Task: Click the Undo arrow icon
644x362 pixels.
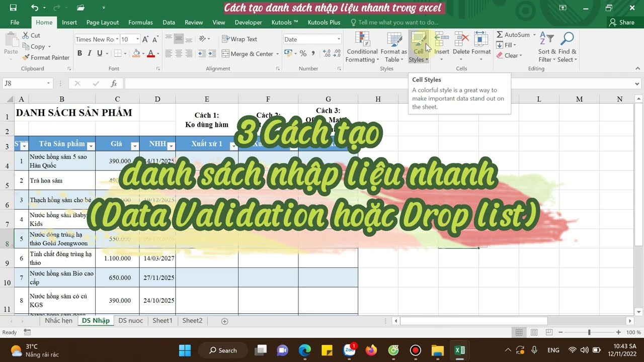Action: [x=35, y=8]
